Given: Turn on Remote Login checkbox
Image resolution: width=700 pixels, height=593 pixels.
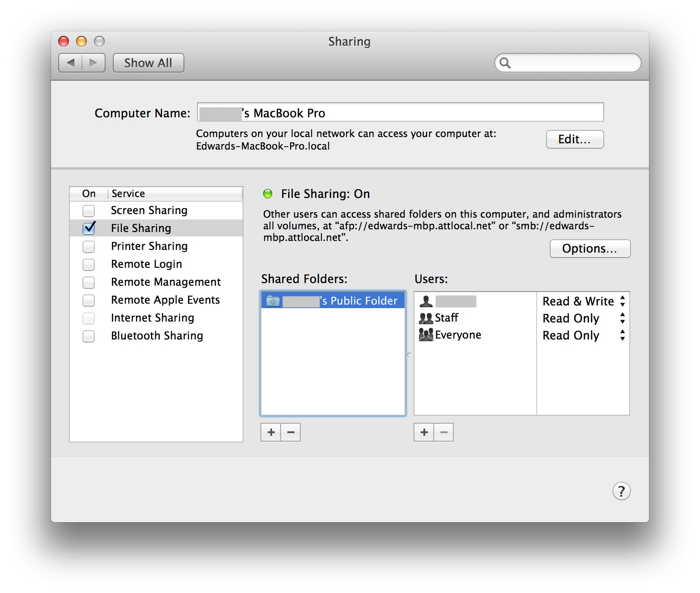Looking at the screenshot, I should [x=89, y=264].
